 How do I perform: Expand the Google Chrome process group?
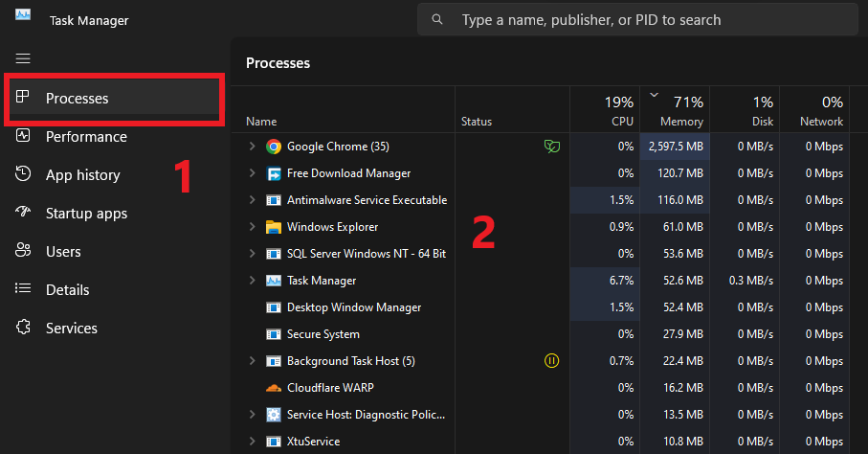252,147
